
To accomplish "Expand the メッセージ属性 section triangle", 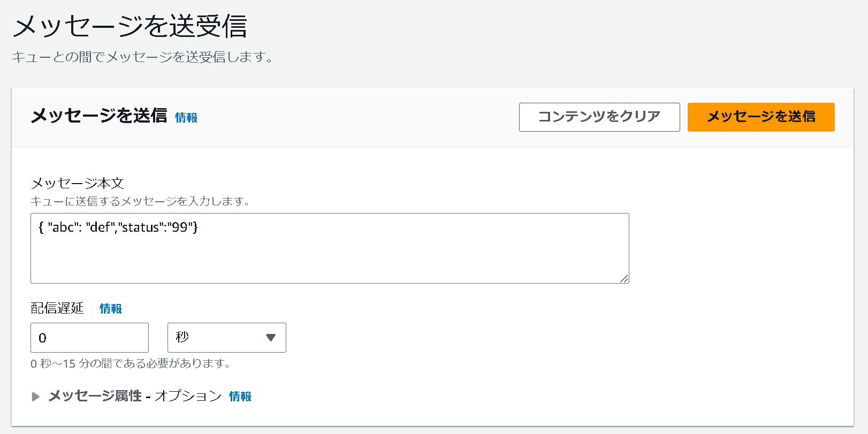I will coord(36,397).
